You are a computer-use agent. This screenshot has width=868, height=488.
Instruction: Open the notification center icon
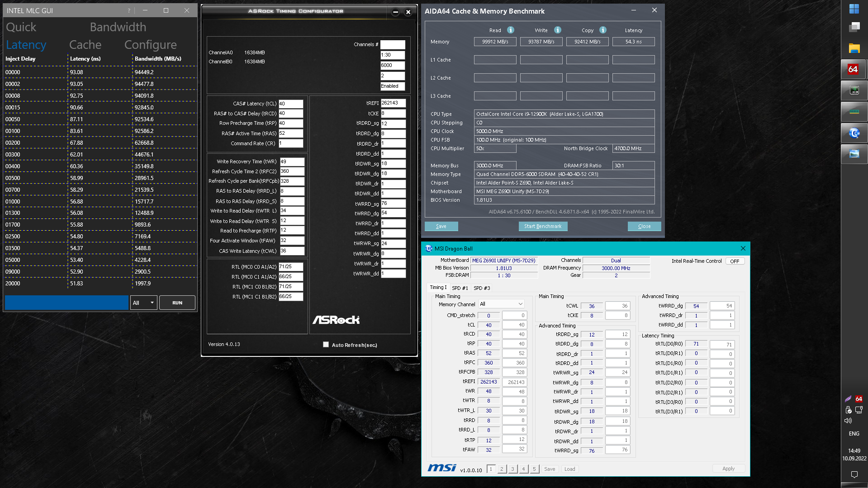[x=854, y=474]
